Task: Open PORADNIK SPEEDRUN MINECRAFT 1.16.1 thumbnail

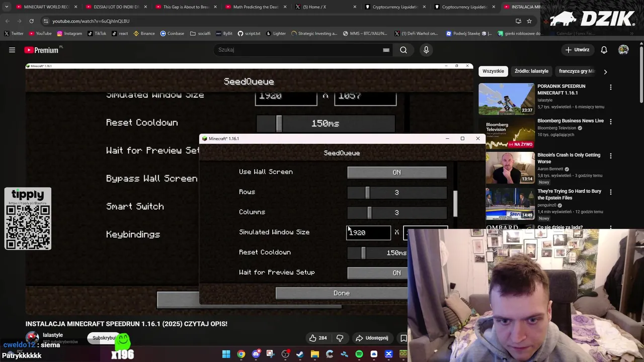Action: coord(506,99)
